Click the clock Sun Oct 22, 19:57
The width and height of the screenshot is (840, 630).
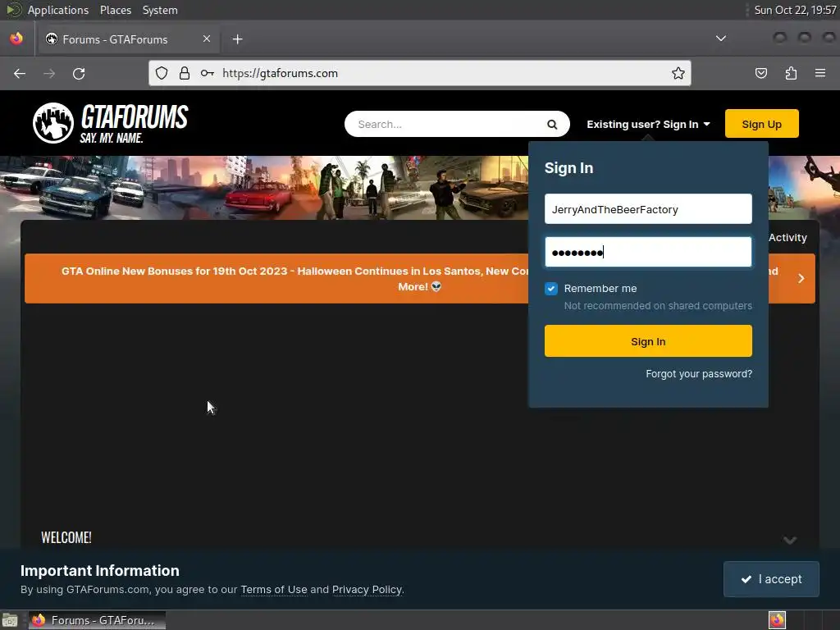click(x=795, y=10)
